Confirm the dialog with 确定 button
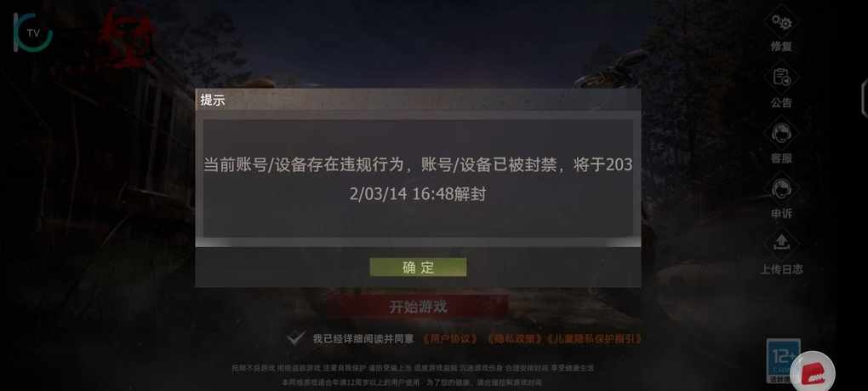 [418, 267]
